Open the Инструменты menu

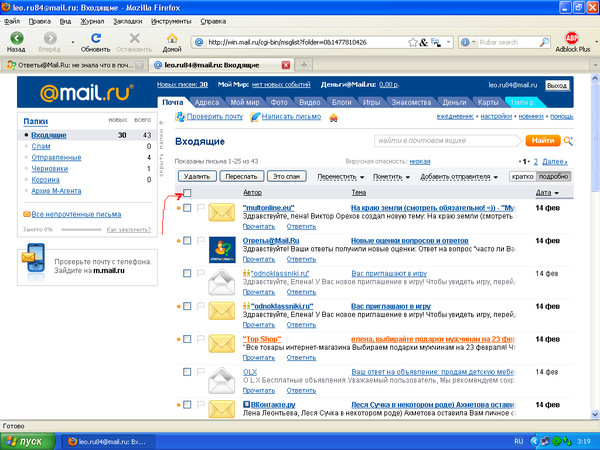click(171, 21)
